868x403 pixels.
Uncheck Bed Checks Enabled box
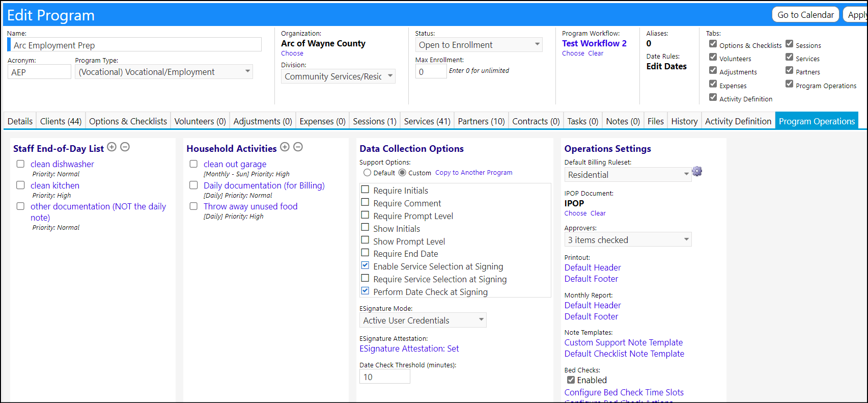(x=571, y=380)
